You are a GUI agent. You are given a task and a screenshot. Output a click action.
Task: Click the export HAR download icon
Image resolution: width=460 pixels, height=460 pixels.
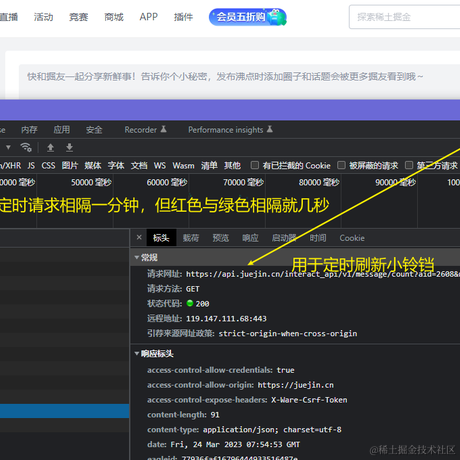coord(69,147)
